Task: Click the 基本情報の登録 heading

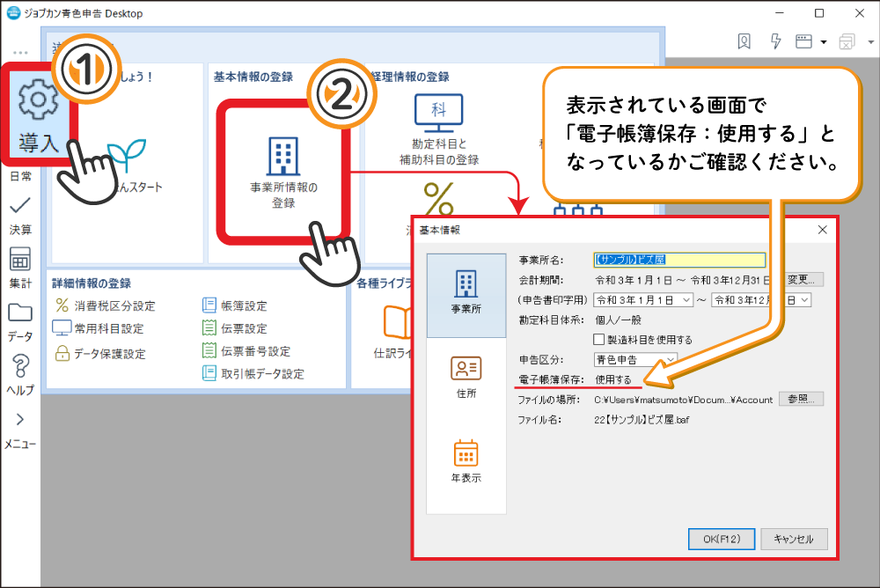Action: 253,77
